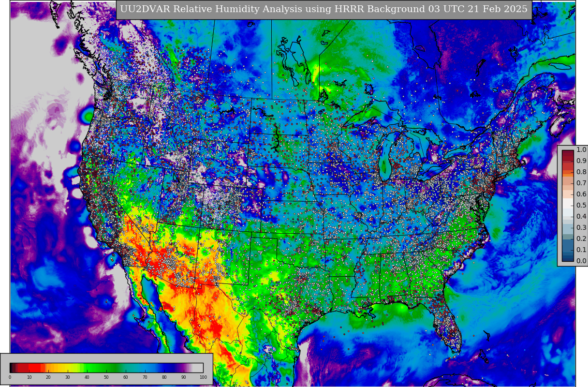The image size is (588, 387).
Task: Click the 50 tick label on bottom colorbar
Action: pos(106,377)
